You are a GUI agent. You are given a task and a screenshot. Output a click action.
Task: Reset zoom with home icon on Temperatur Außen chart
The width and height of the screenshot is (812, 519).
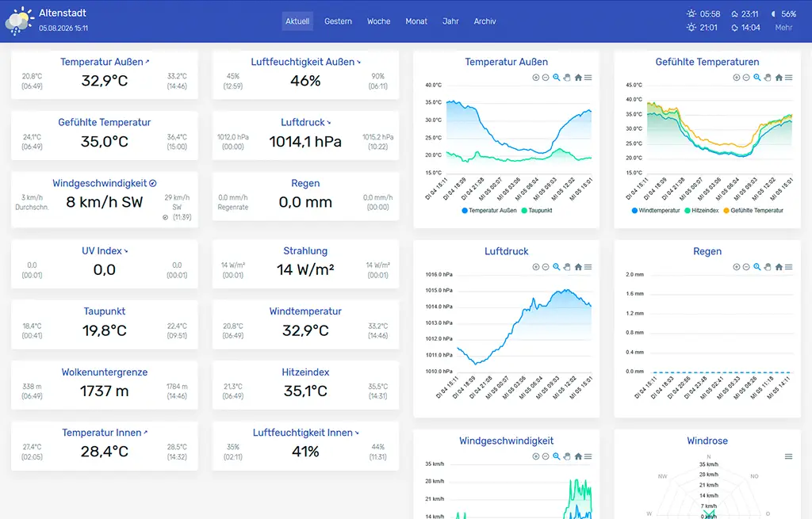tap(578, 78)
